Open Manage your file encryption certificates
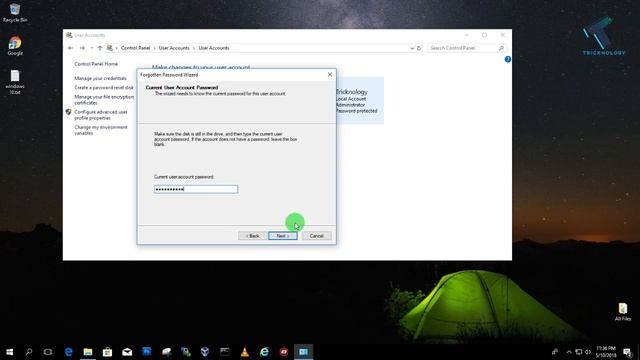 [x=104, y=100]
